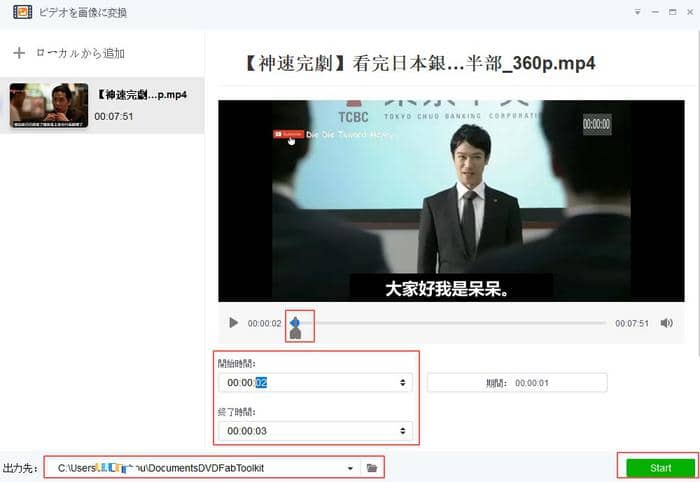Click the duration box showing 00:00:01
Viewport: 700px width, 482px height.
coord(517,383)
